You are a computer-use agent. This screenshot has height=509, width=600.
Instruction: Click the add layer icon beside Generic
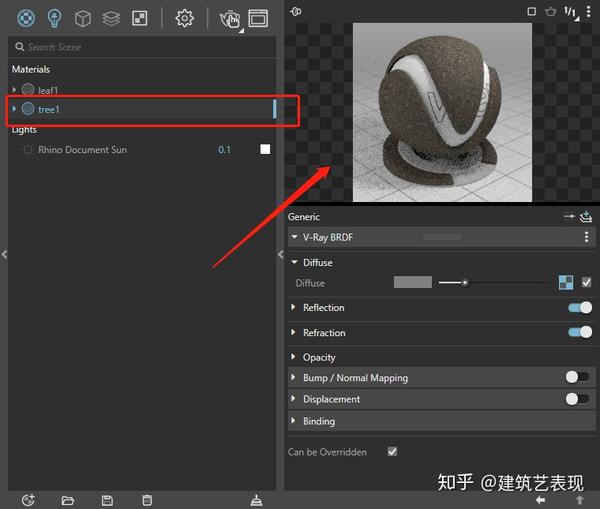(586, 217)
